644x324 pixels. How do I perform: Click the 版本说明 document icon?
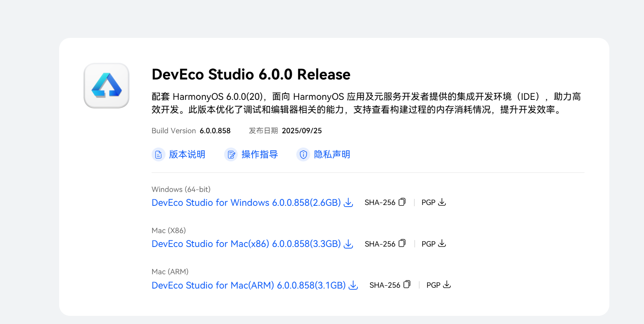point(158,155)
